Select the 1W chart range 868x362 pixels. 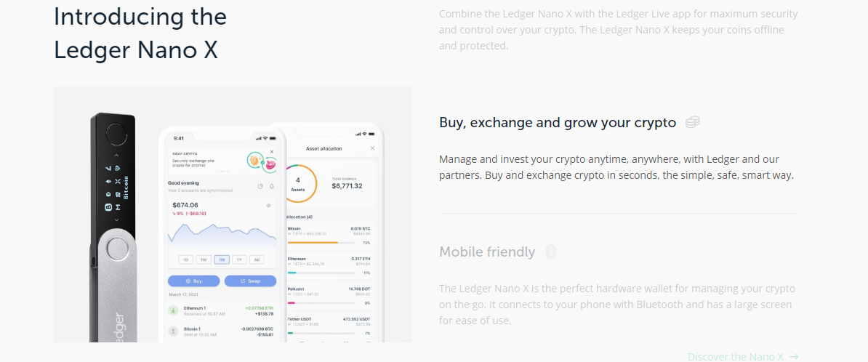point(204,260)
